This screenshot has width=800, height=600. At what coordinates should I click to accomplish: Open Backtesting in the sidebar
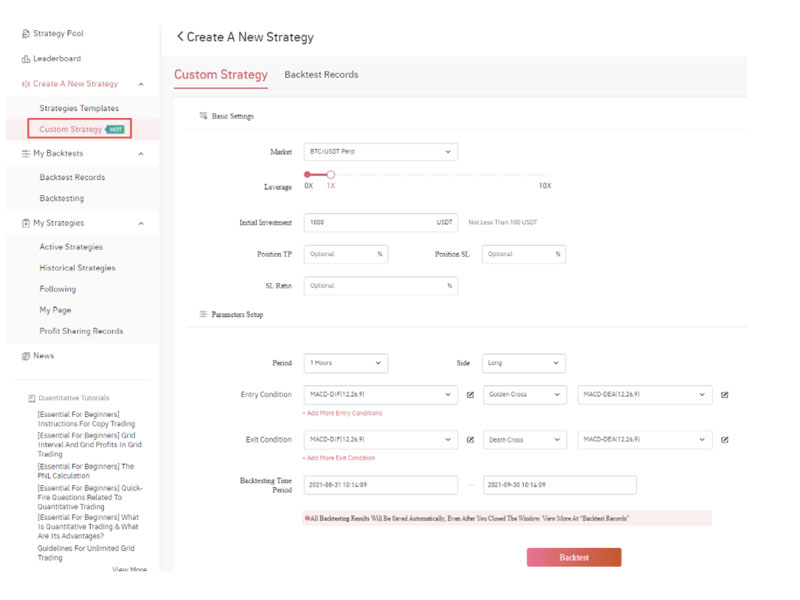pos(62,198)
